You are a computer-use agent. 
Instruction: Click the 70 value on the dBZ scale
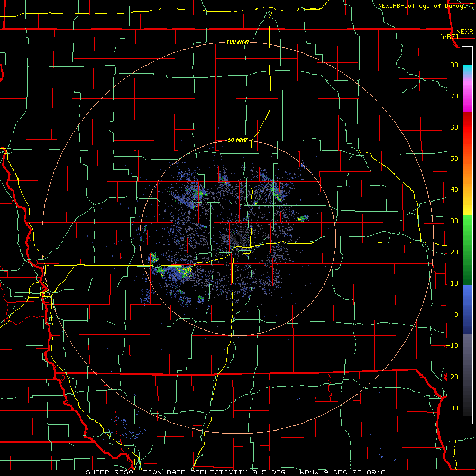[x=454, y=96]
